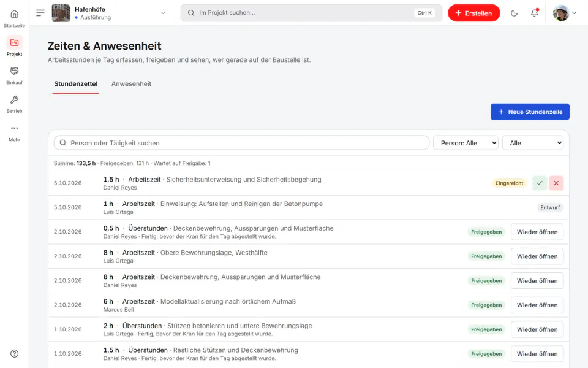588x368 pixels.
Task: Click the Erstellen button
Action: click(x=473, y=13)
